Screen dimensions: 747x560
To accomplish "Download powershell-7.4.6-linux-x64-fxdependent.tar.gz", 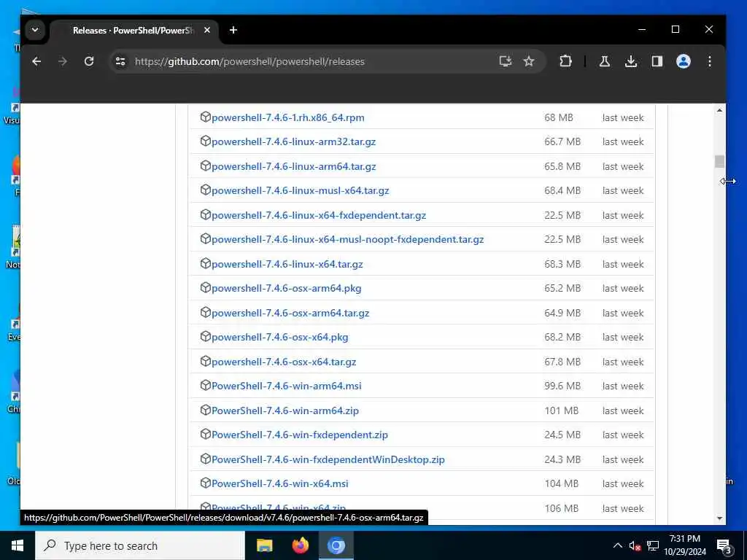I will point(319,215).
